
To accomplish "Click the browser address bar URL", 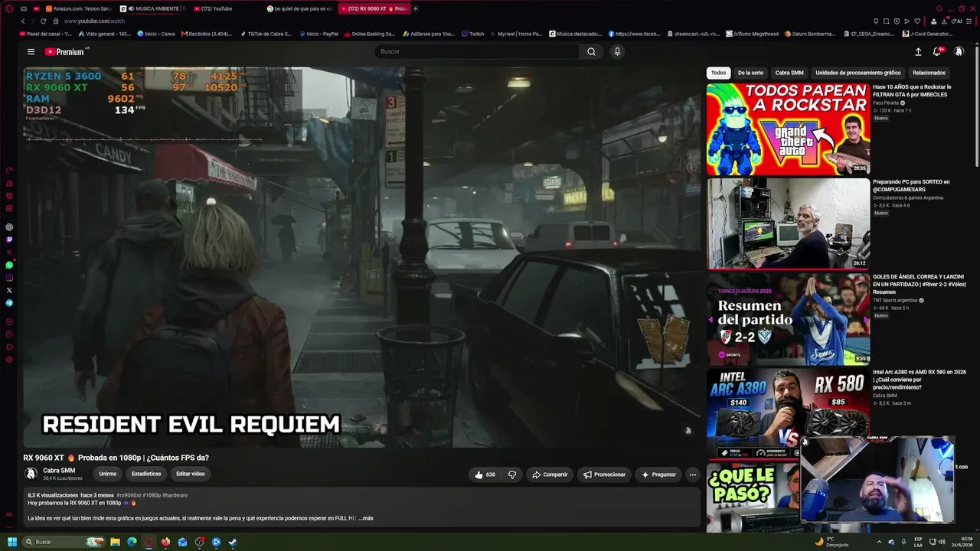I will pyautogui.click(x=94, y=21).
